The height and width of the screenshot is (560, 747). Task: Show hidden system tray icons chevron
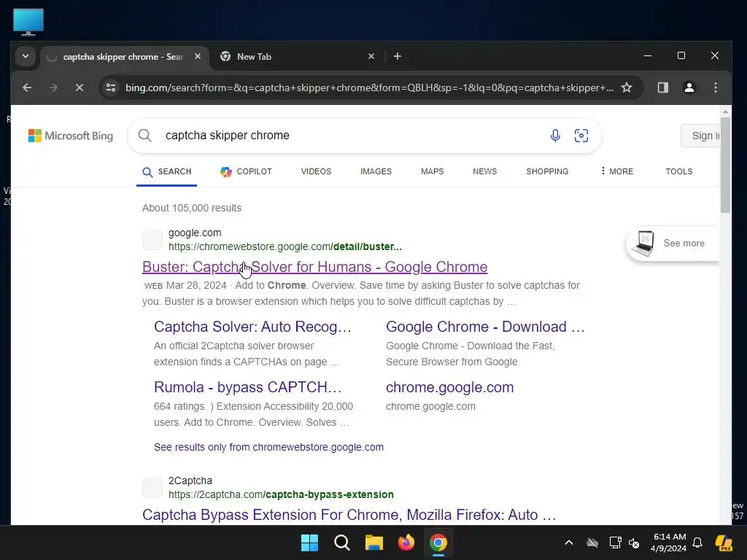568,542
